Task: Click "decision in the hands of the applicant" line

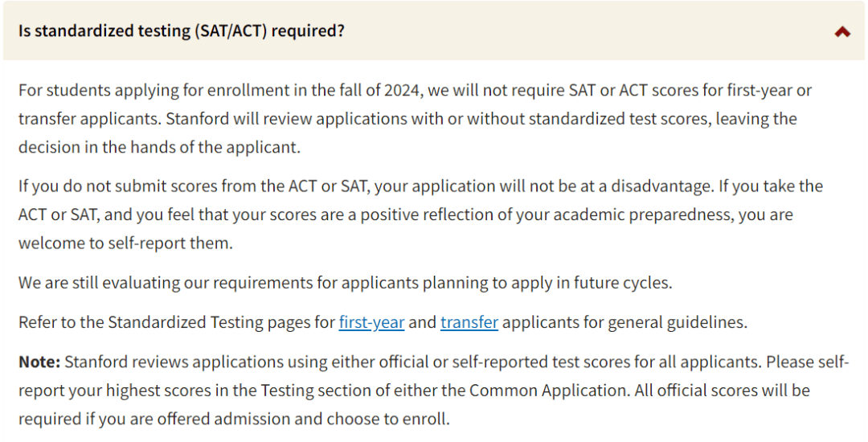Action: (159, 148)
